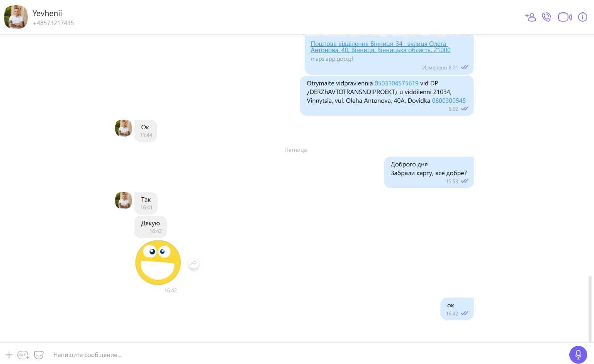Forward the smiley sticker
Image resolution: width=594 pixels, height=364 pixels.
[193, 263]
